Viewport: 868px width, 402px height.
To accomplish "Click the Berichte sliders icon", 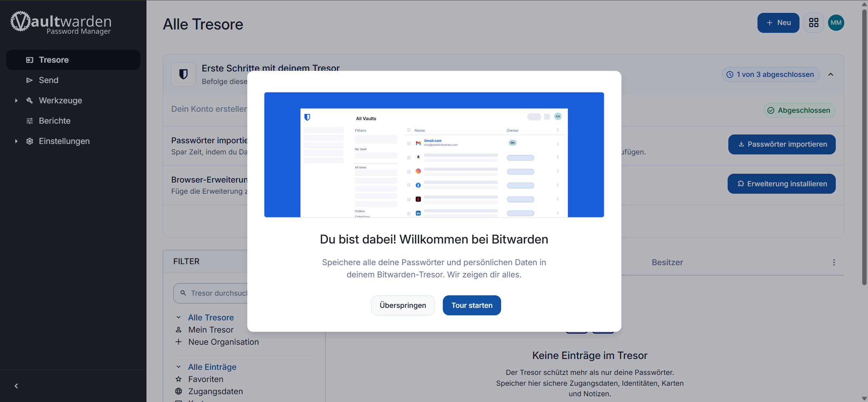I will coord(30,121).
